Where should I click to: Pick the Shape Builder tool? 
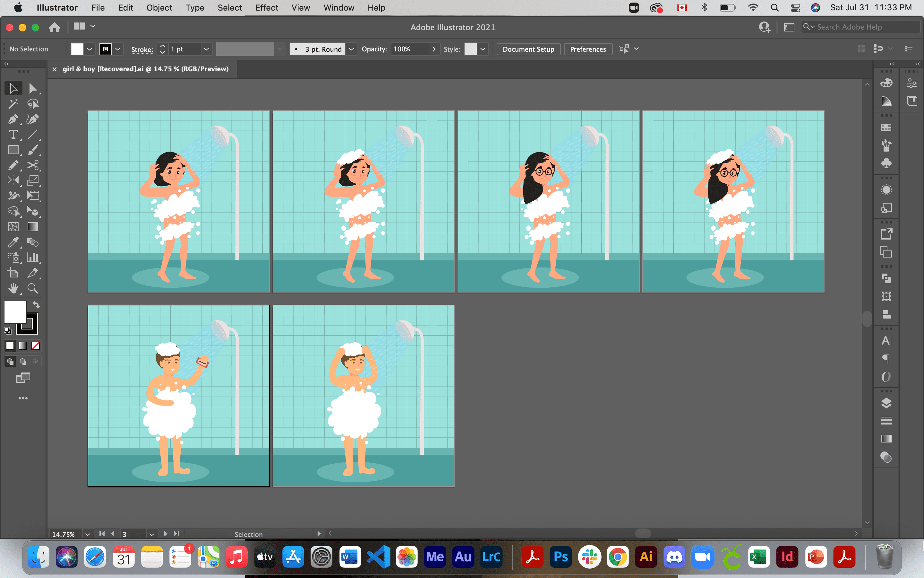coord(13,211)
